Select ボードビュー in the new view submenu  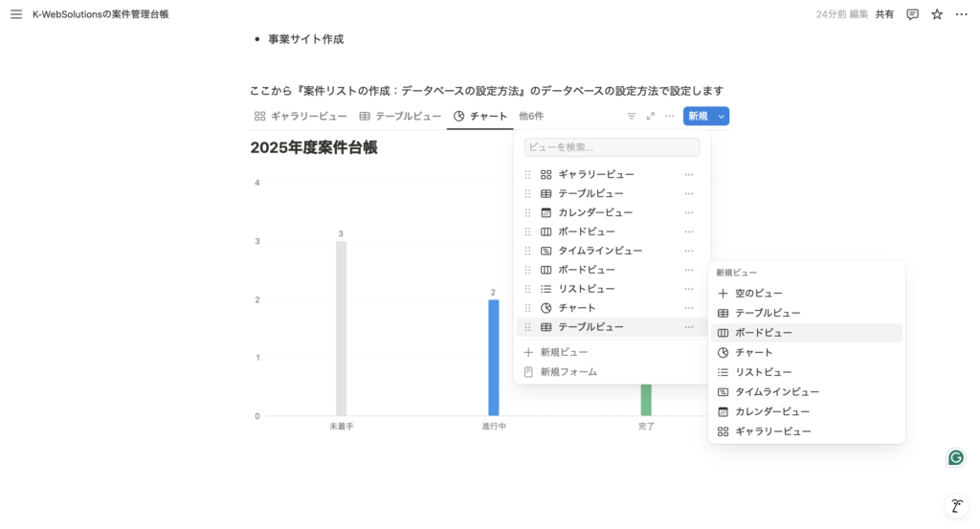pyautogui.click(x=763, y=333)
